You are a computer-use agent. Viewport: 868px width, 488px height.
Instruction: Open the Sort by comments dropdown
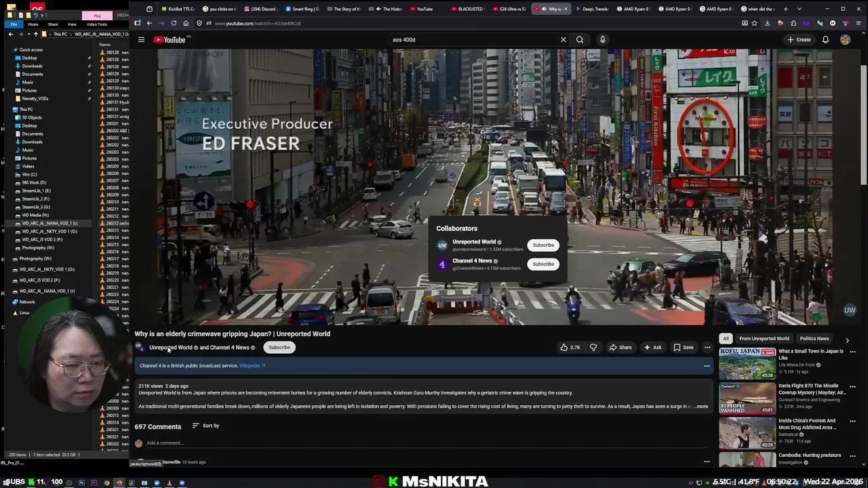point(205,426)
